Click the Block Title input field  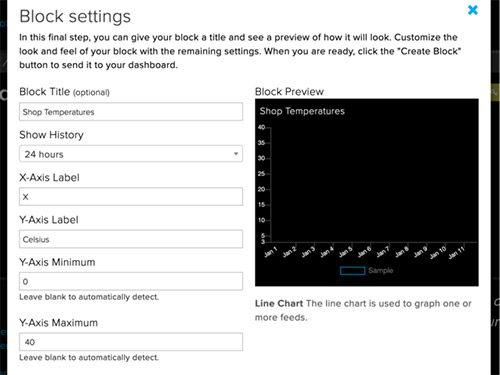[131, 112]
